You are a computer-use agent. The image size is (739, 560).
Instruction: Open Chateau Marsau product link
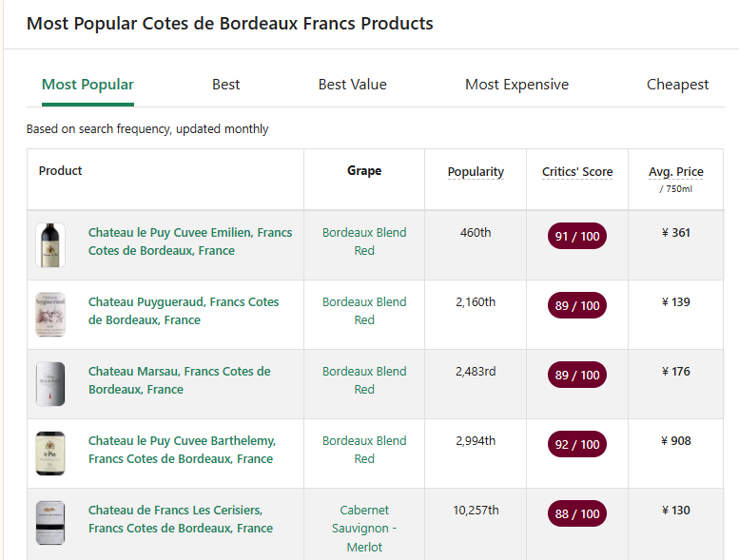pos(180,380)
